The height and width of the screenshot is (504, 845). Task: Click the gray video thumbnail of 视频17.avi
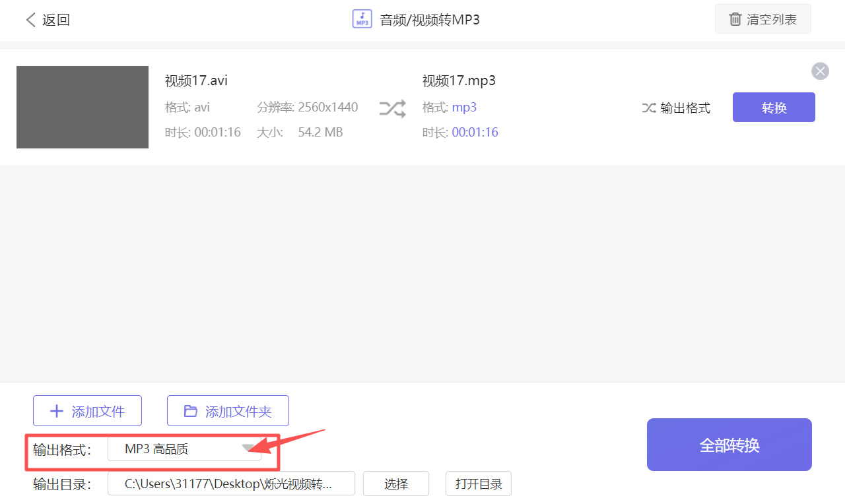coord(82,107)
